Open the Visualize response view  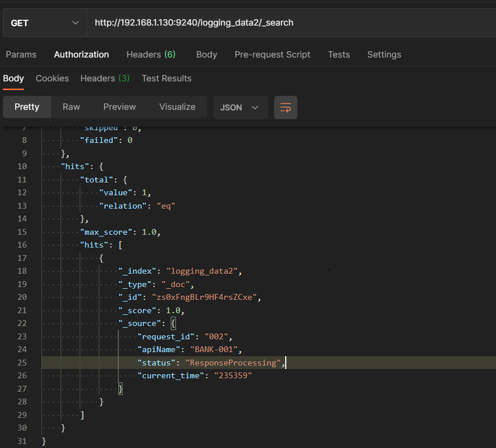(x=177, y=107)
